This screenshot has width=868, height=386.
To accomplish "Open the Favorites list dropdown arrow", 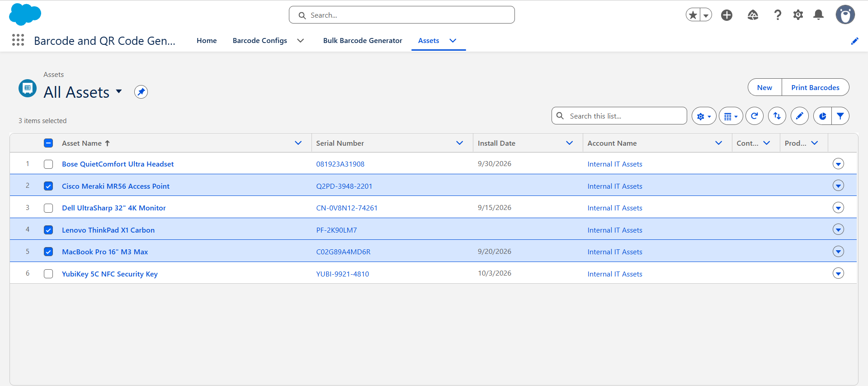I will click(706, 15).
